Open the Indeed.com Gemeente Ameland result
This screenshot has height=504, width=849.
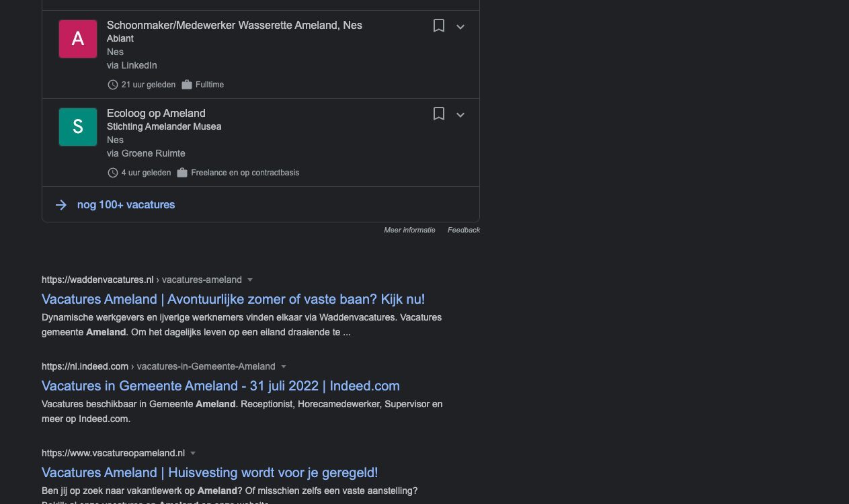220,386
